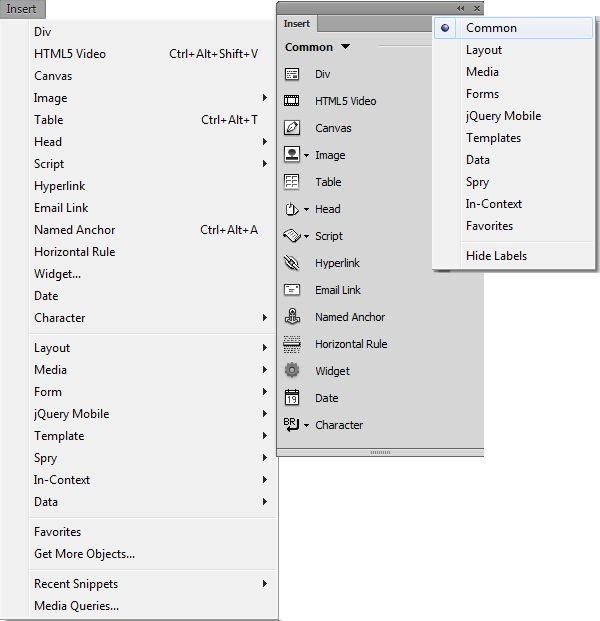Expand the Form submenu in Insert menu
The image size is (600, 621).
click(265, 392)
